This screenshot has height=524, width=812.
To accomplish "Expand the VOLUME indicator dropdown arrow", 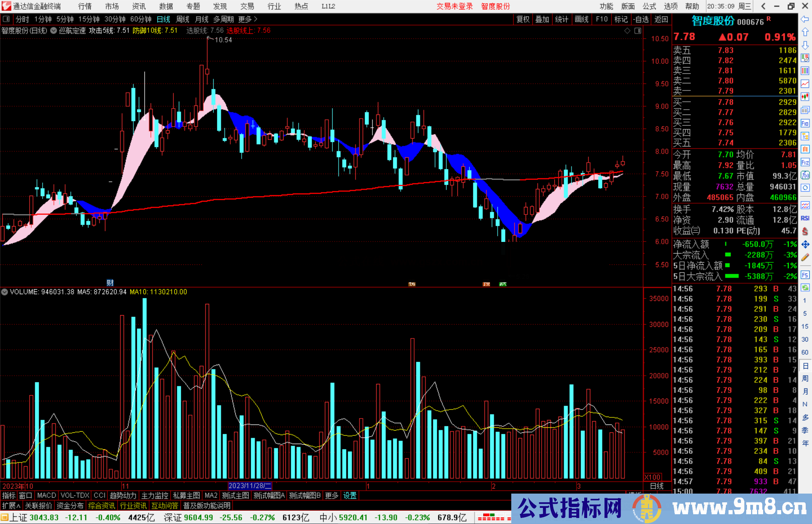I will point(5,292).
